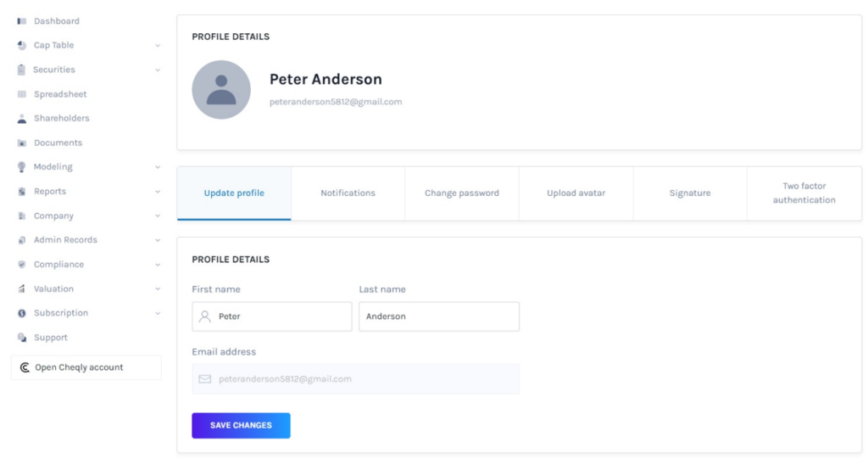Click the Reports icon in sidebar
This screenshot has width=868, height=459.
(x=21, y=191)
